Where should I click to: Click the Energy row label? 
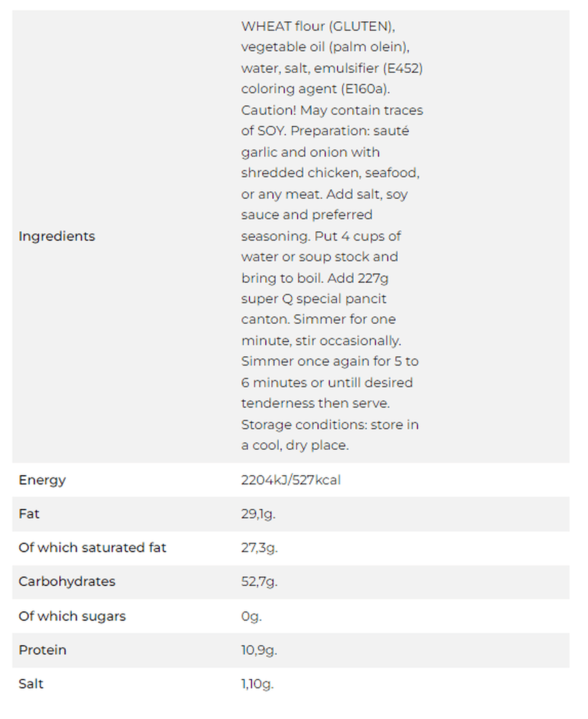pyautogui.click(x=42, y=480)
